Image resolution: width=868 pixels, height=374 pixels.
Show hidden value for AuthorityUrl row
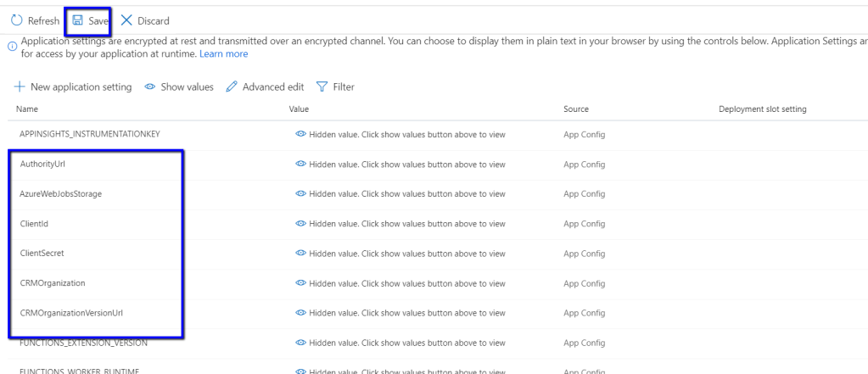(300, 164)
